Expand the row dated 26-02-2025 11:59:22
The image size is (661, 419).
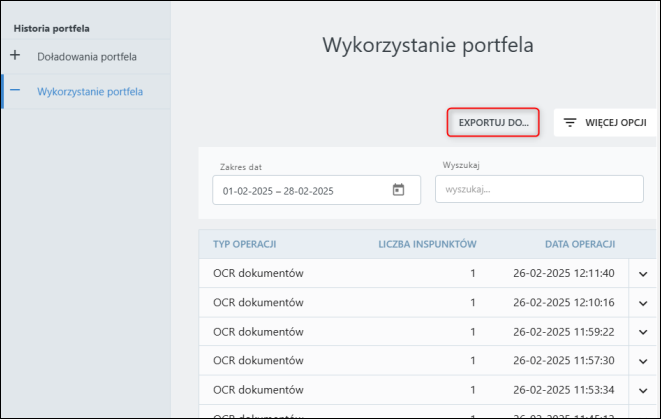[x=643, y=332]
